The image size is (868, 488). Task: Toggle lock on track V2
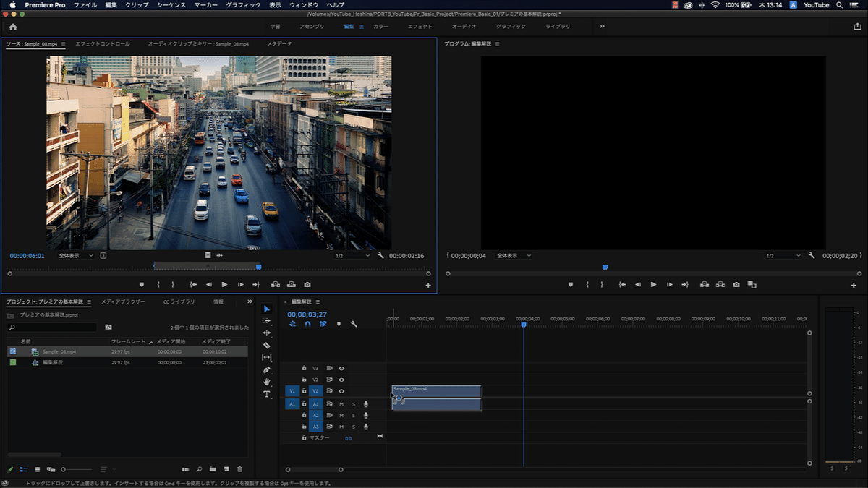pyautogui.click(x=305, y=380)
